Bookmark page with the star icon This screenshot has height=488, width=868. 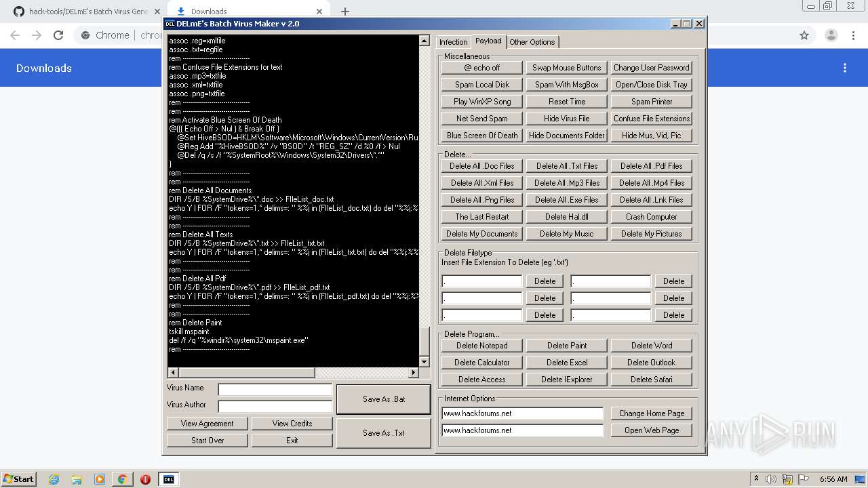(x=804, y=35)
